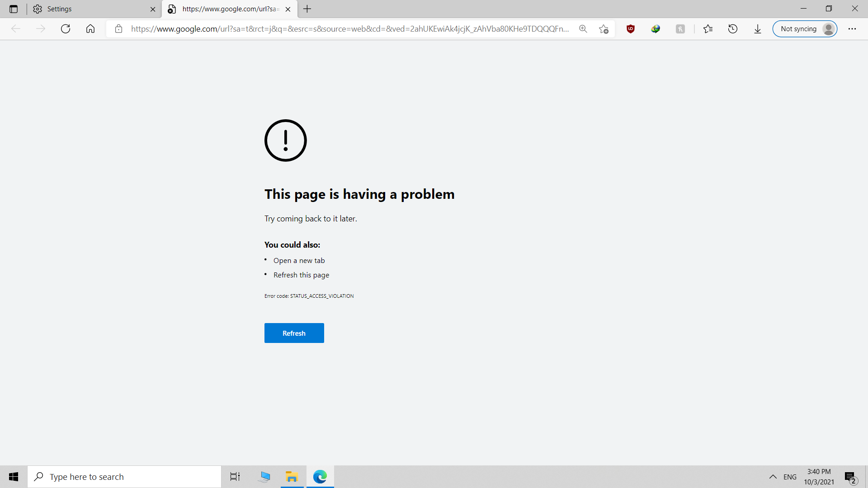Open the tab actions menu icon
The image size is (868, 488).
tap(14, 9)
